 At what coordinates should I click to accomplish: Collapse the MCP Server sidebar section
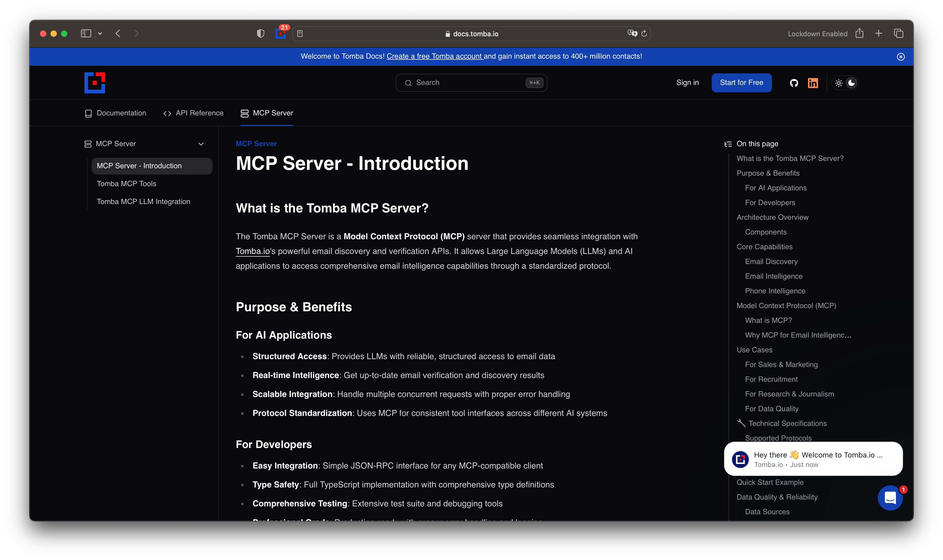click(201, 144)
